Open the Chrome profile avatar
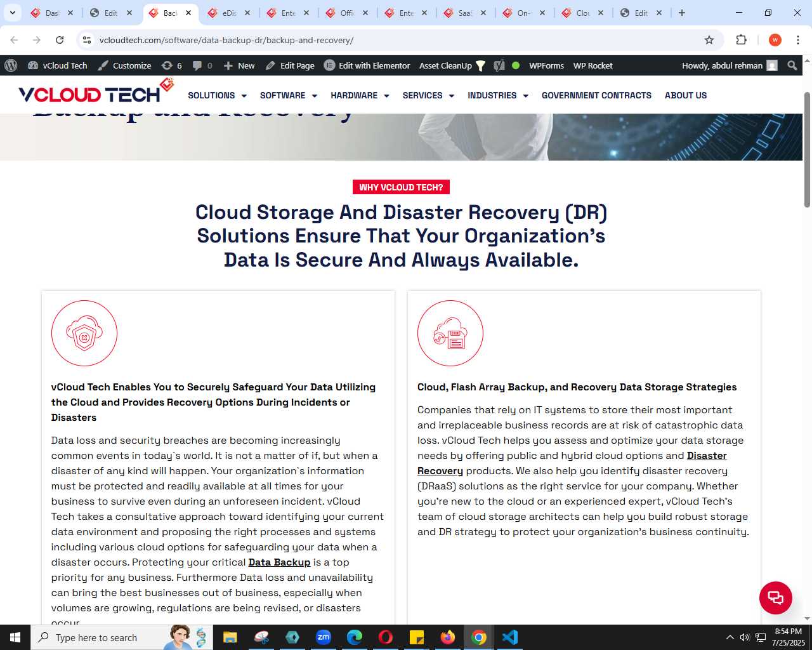Screen dimensions: 812x650 click(775, 40)
